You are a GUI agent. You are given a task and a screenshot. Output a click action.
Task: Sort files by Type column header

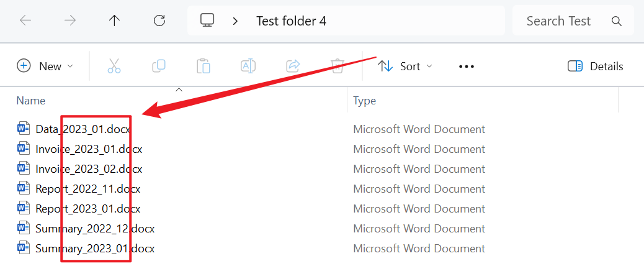tap(365, 101)
